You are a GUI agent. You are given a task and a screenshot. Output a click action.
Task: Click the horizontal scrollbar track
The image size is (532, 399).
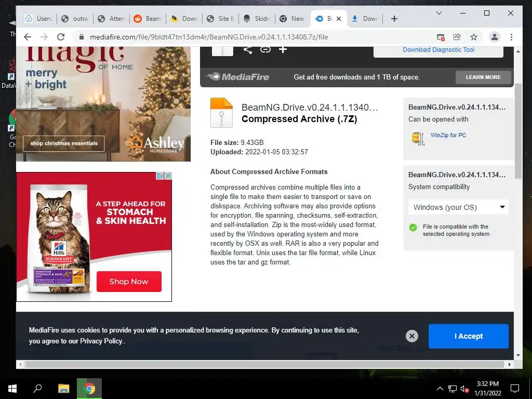(x=264, y=364)
